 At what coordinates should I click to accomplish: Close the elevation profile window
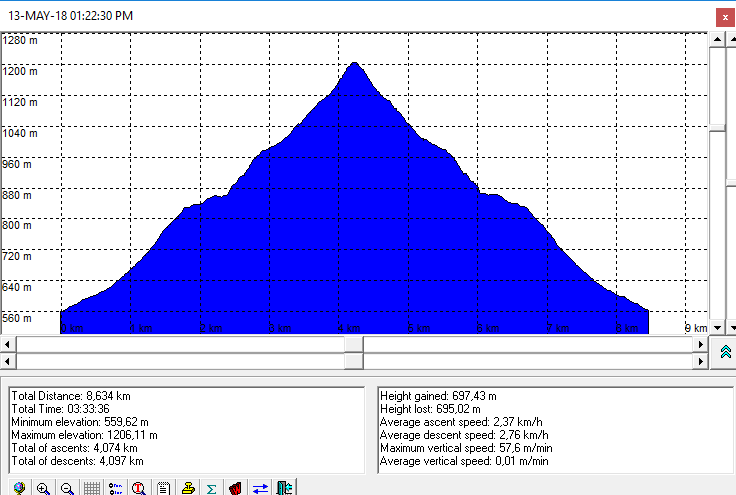click(x=724, y=17)
